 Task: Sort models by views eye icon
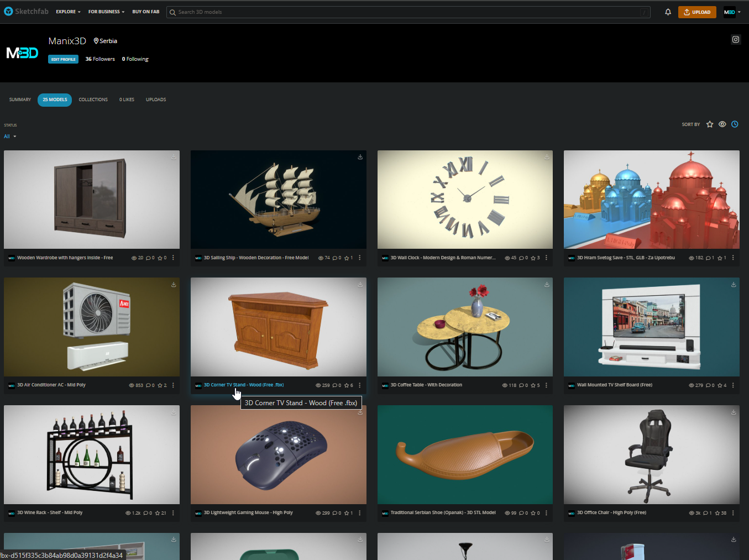pyautogui.click(x=722, y=124)
